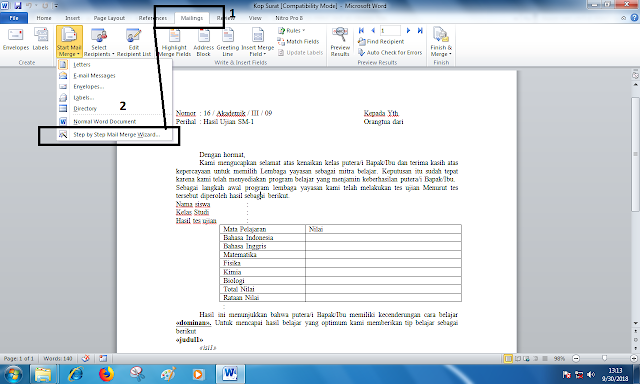This screenshot has height=384, width=640.
Task: Click Auto Check for Errors
Action: (x=390, y=52)
